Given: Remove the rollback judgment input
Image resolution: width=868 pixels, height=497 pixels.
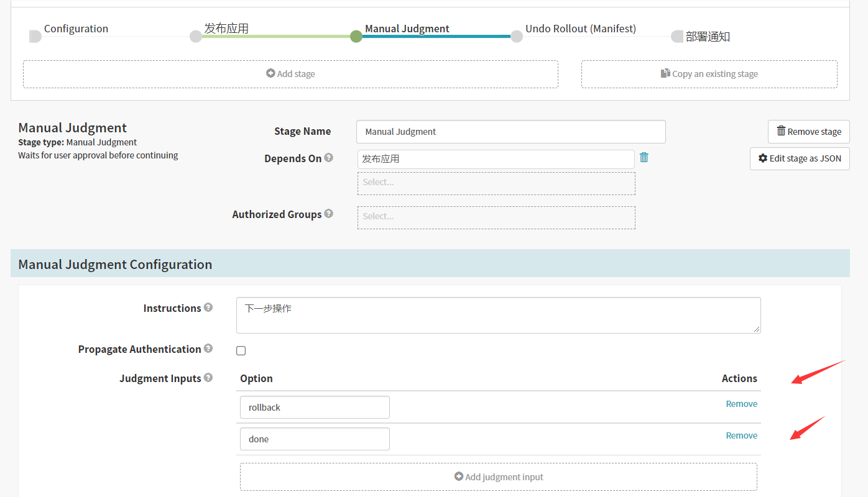Looking at the screenshot, I should click(742, 404).
